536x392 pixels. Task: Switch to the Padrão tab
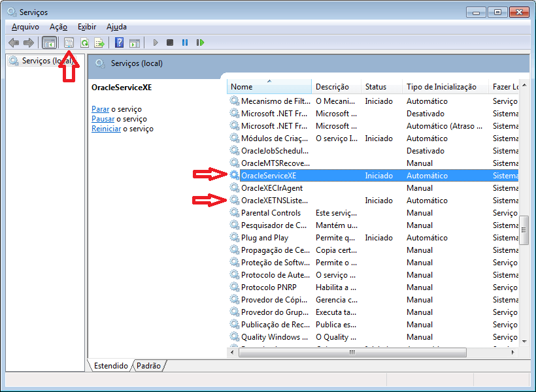coord(148,366)
